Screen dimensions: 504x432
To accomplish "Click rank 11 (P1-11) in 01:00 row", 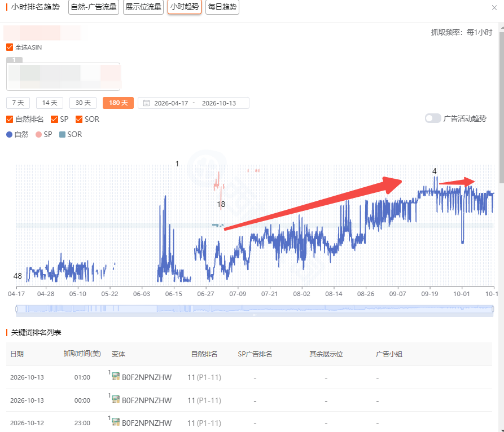I will click(x=204, y=377).
